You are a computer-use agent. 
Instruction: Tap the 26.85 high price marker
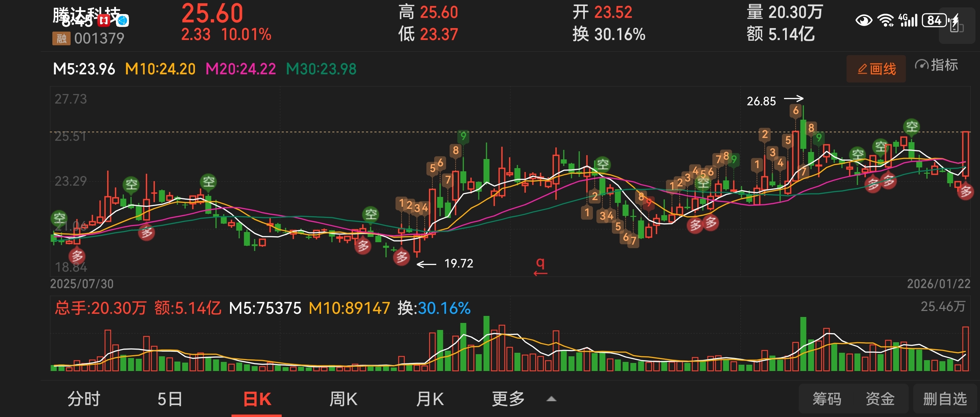click(761, 101)
